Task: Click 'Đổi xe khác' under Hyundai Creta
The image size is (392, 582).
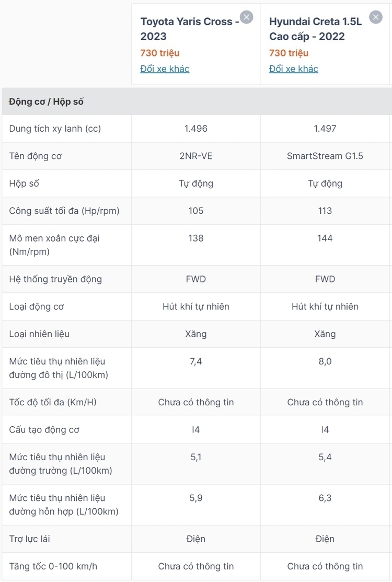Action: point(294,69)
